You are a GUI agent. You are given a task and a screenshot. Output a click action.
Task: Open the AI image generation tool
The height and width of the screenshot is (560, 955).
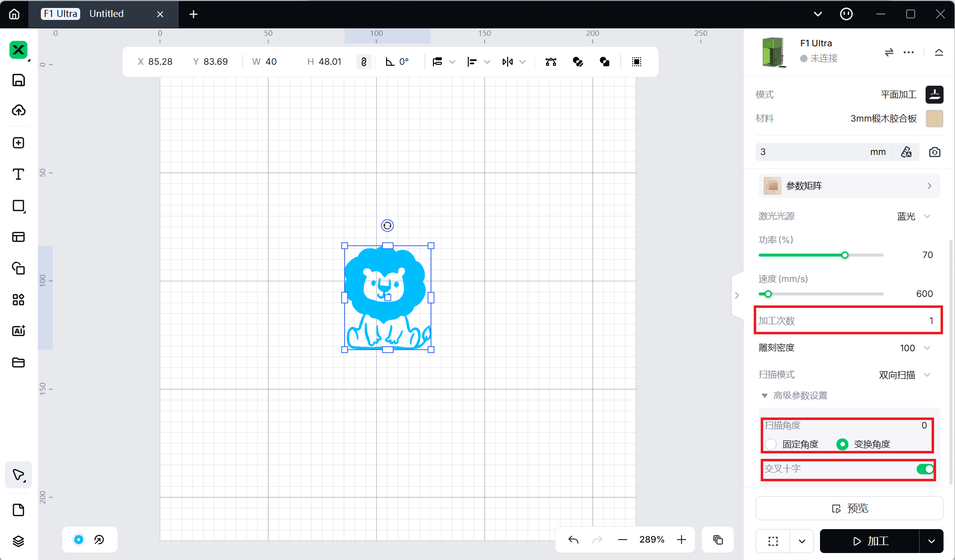pos(18,331)
